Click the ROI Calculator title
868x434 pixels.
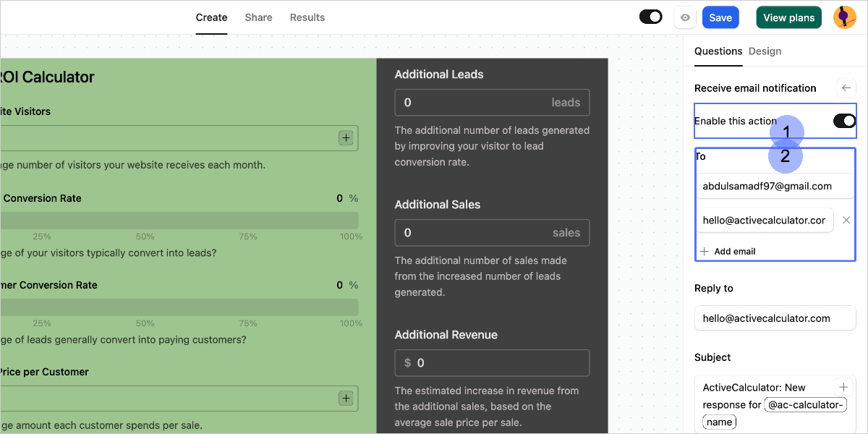[47, 77]
